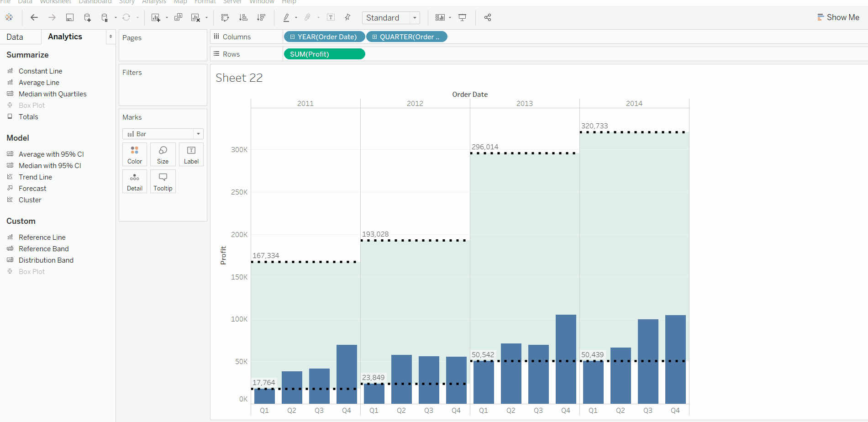Screen dimensions: 868x422
Task: Open the Label marks card
Action: (x=191, y=154)
